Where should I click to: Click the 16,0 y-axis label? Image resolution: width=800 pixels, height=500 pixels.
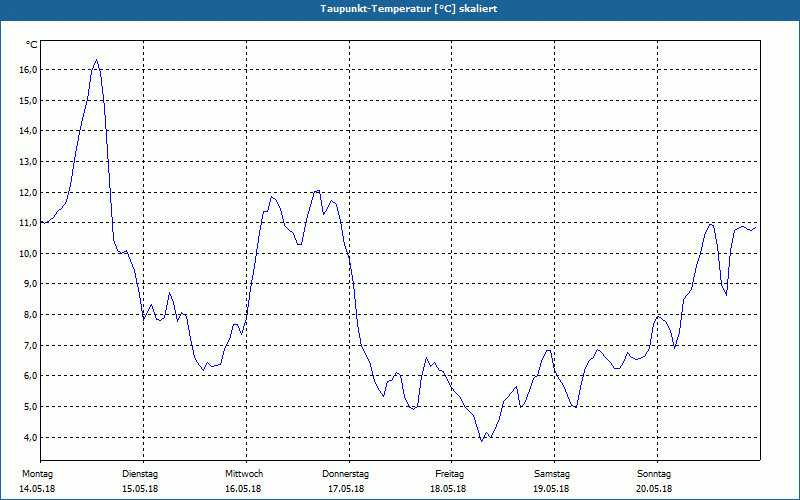click(29, 70)
